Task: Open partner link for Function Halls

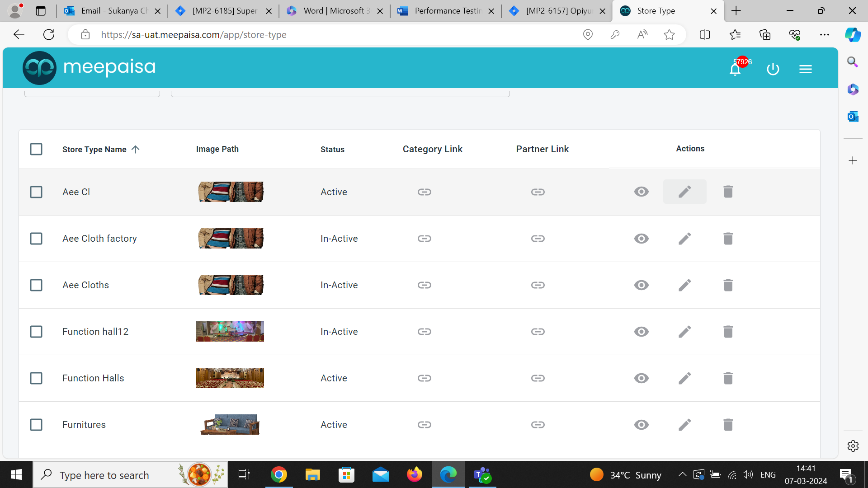Action: 538,378
